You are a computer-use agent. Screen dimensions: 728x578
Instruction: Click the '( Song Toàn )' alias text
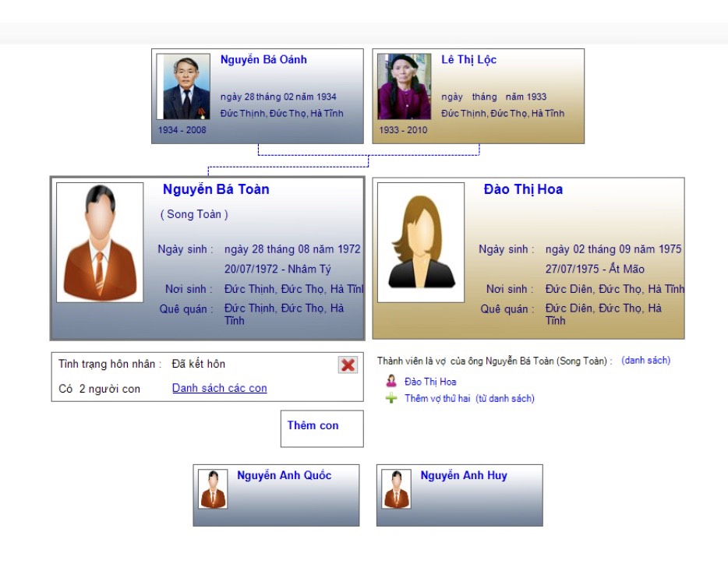(x=194, y=214)
